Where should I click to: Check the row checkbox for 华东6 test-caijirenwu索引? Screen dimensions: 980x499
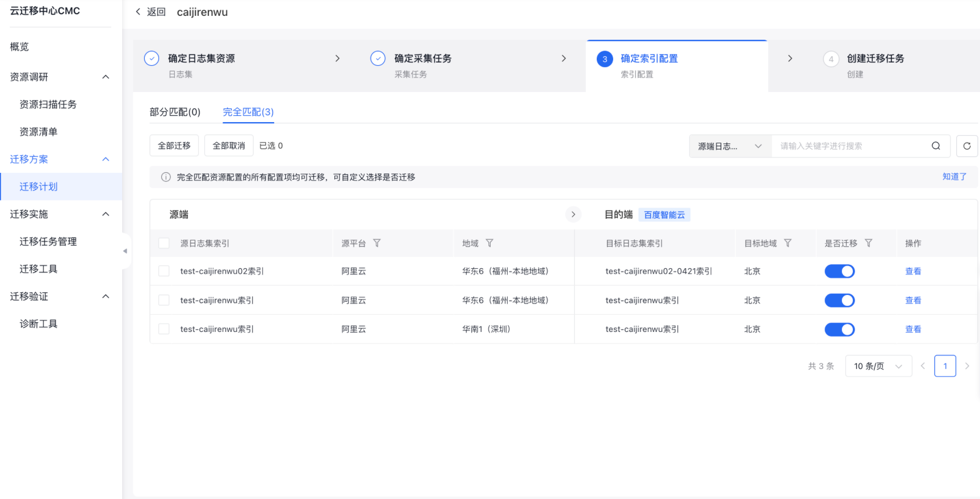pos(164,300)
